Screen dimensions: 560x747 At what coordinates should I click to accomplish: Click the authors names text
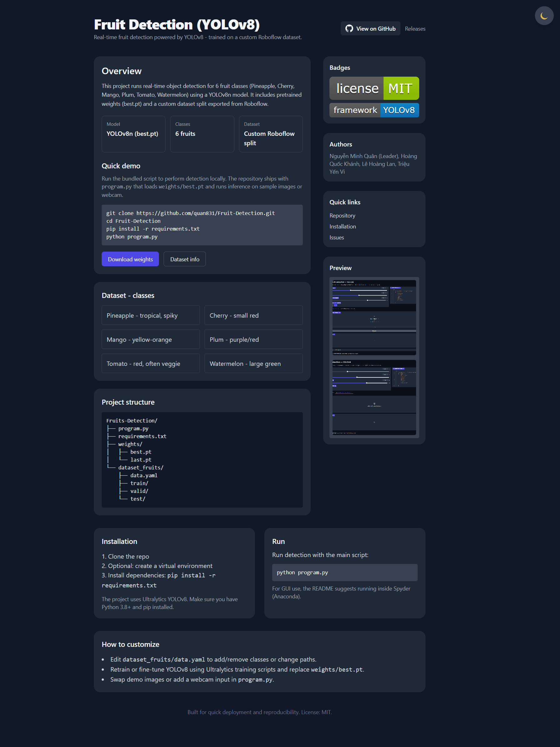tap(373, 164)
